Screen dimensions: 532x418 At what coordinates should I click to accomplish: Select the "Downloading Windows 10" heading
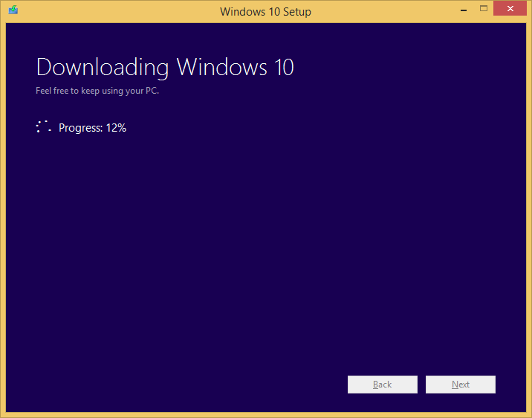point(165,68)
